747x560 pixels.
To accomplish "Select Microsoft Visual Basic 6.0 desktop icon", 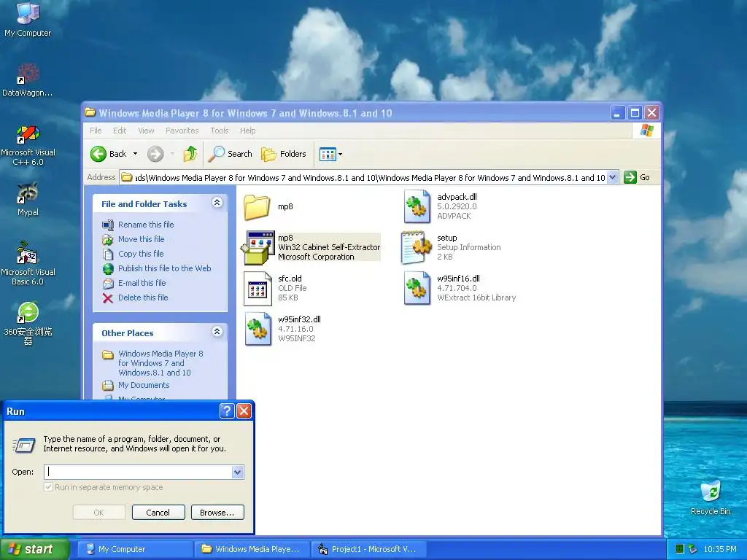I will (28, 263).
